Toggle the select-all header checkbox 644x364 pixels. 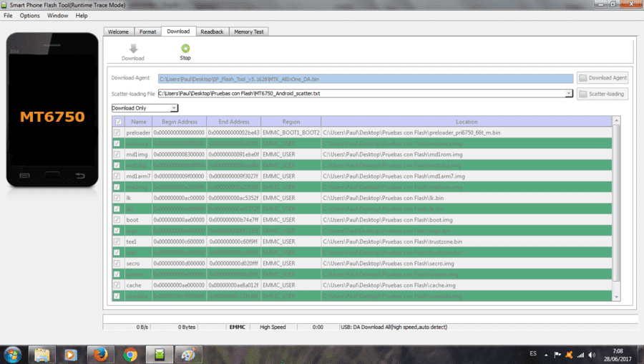coord(118,121)
